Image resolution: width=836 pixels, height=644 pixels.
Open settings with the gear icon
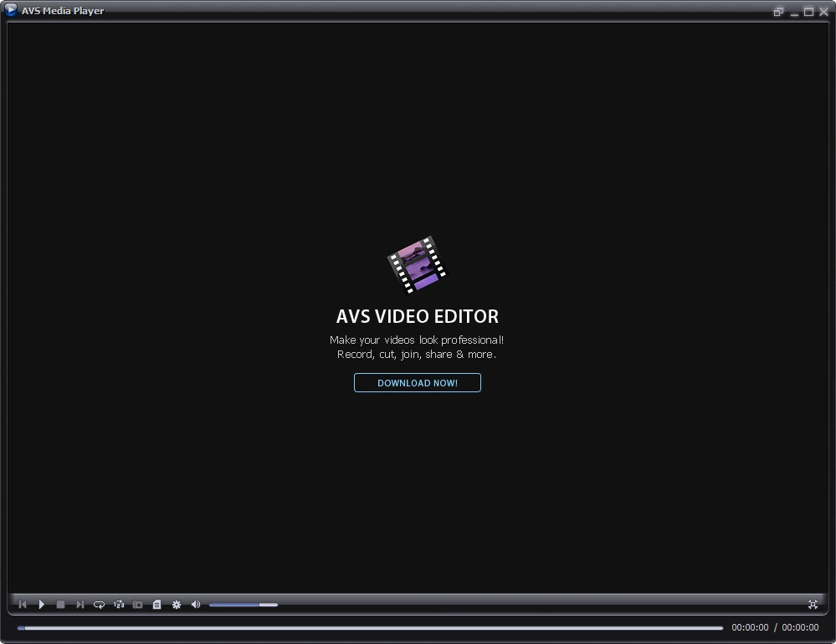(x=177, y=605)
